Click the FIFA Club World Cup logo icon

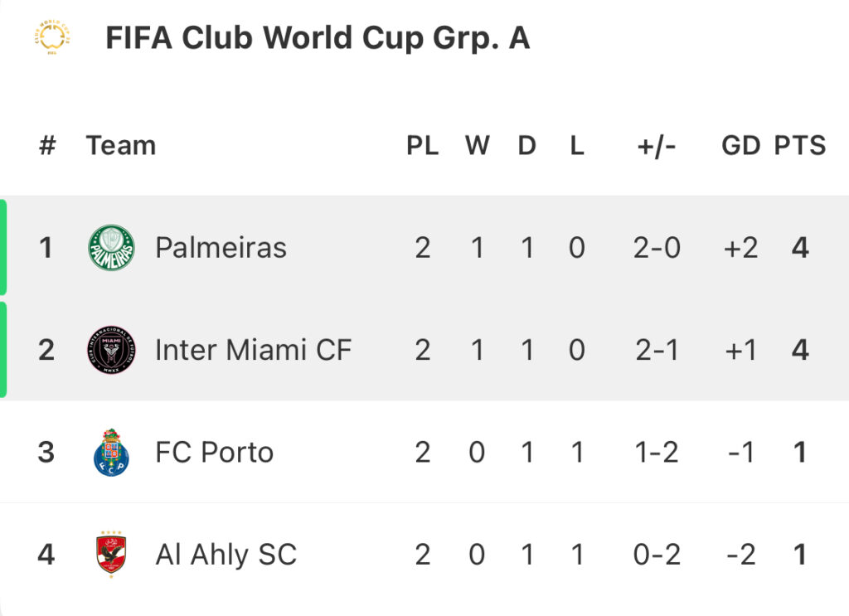tap(52, 36)
